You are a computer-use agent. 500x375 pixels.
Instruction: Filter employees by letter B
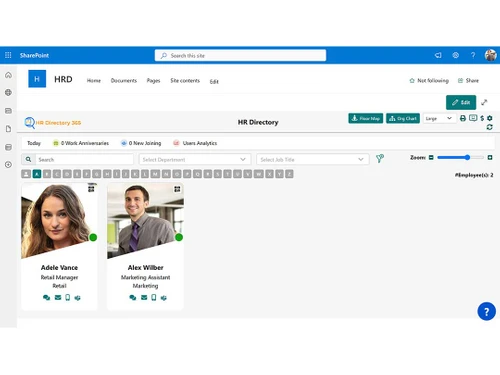click(x=47, y=174)
